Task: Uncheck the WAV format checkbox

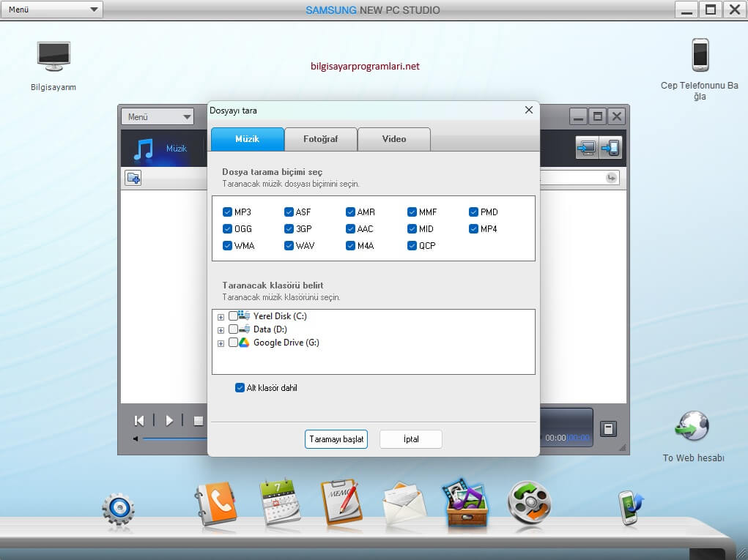Action: [289, 245]
